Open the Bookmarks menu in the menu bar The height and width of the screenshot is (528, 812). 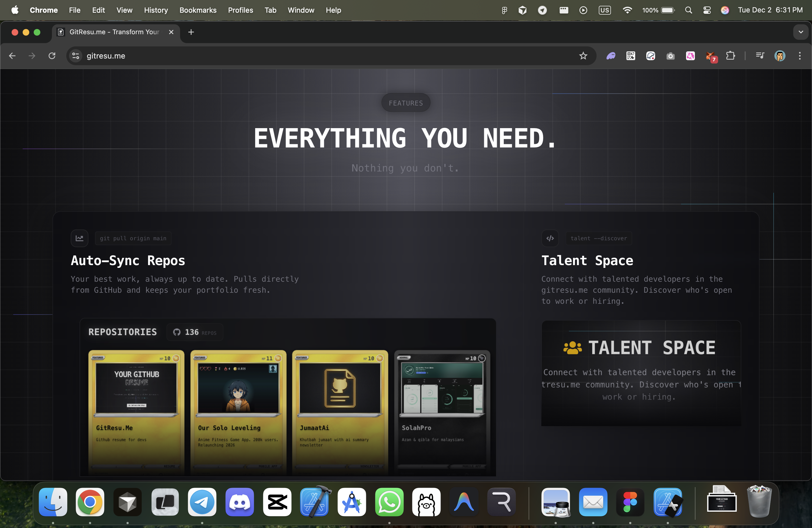(198, 10)
